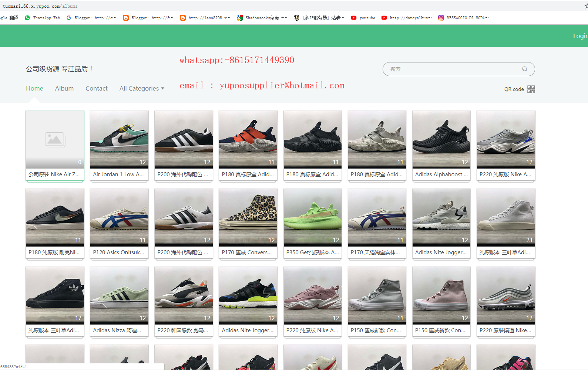
Task: Open the Adidas Nizza album
Action: 119,302
